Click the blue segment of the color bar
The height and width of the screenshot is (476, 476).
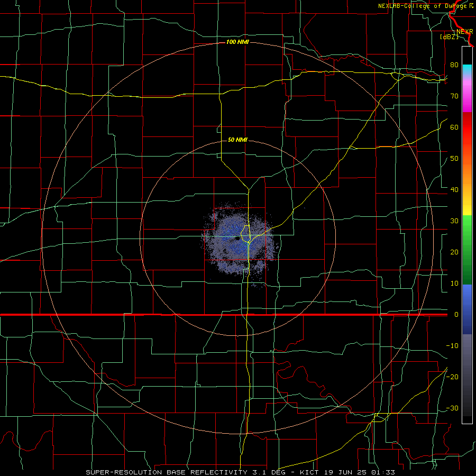pyautogui.click(x=467, y=309)
